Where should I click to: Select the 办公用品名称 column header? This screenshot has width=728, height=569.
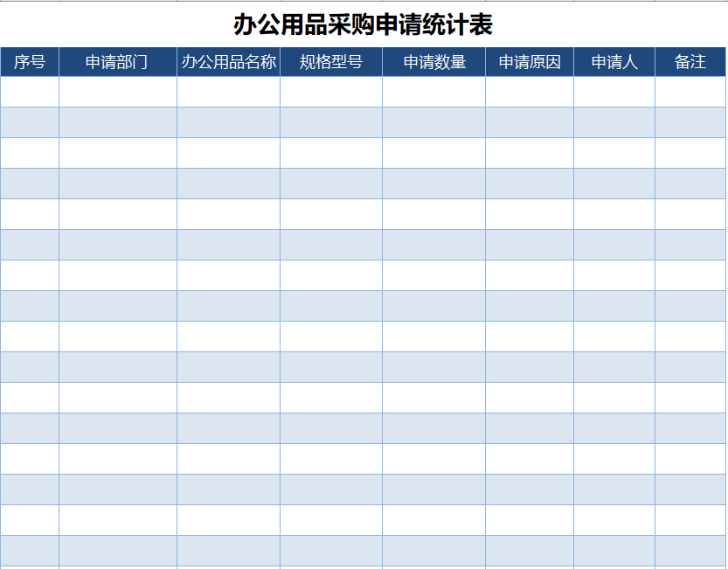click(x=227, y=62)
